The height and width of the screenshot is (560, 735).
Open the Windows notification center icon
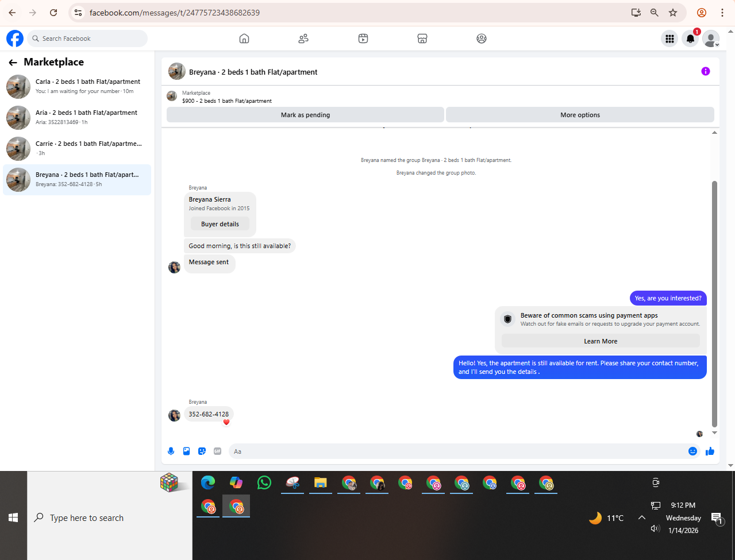point(717,519)
